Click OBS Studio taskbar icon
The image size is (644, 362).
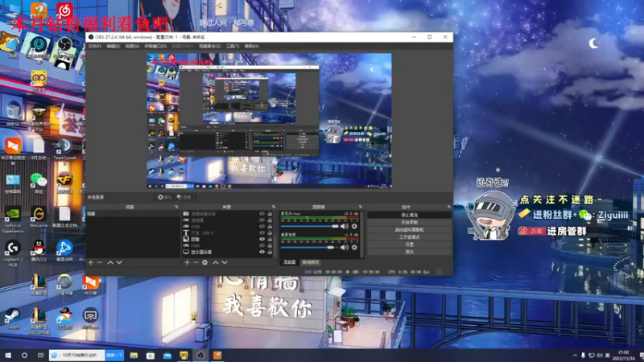click(x=200, y=355)
